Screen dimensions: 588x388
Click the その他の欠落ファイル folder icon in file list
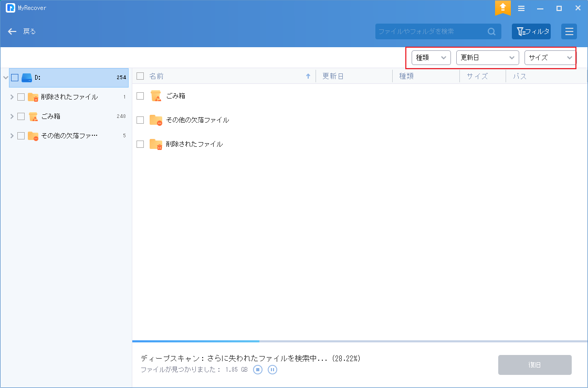coord(155,120)
